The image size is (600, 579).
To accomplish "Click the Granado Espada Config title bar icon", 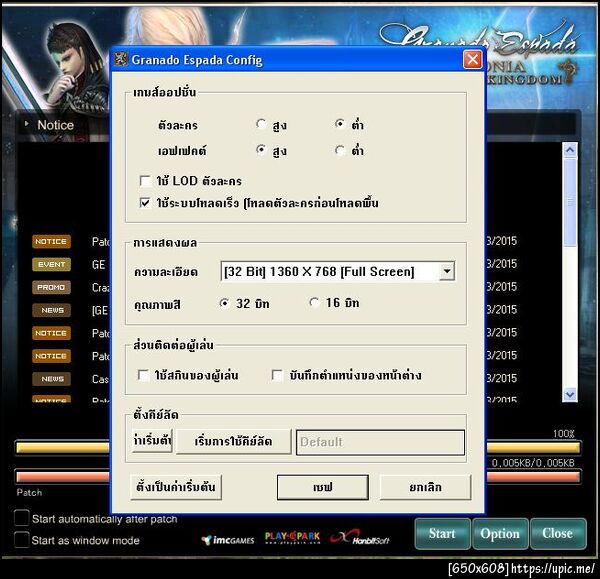I will click(x=121, y=59).
